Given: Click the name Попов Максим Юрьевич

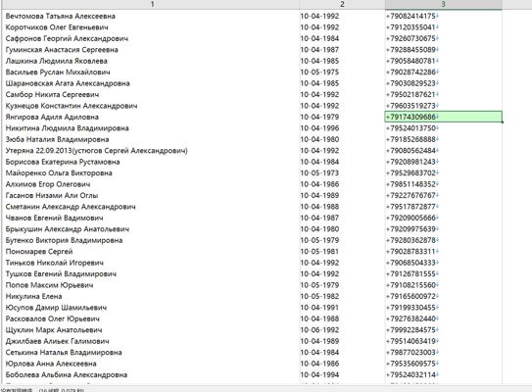Looking at the screenshot, I should (x=49, y=285).
